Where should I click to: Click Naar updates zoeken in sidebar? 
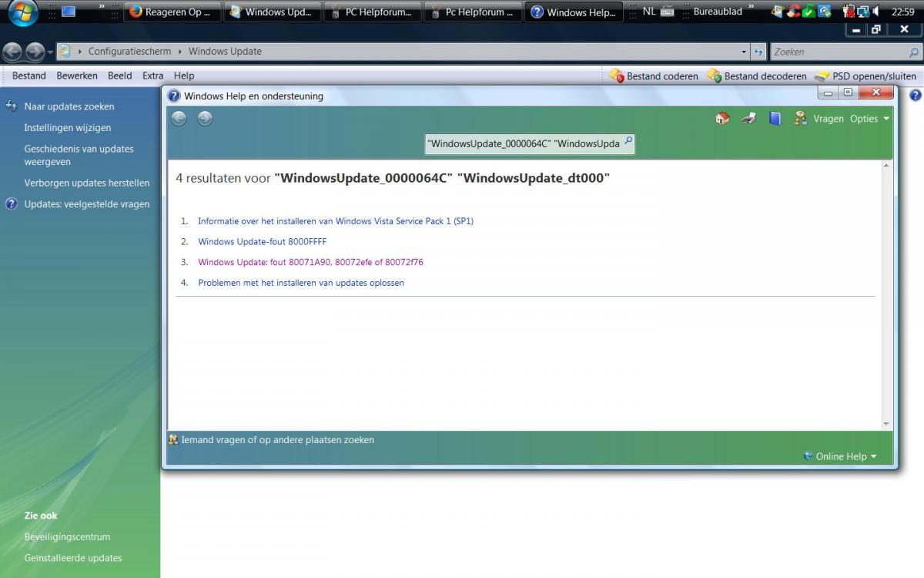(x=69, y=106)
